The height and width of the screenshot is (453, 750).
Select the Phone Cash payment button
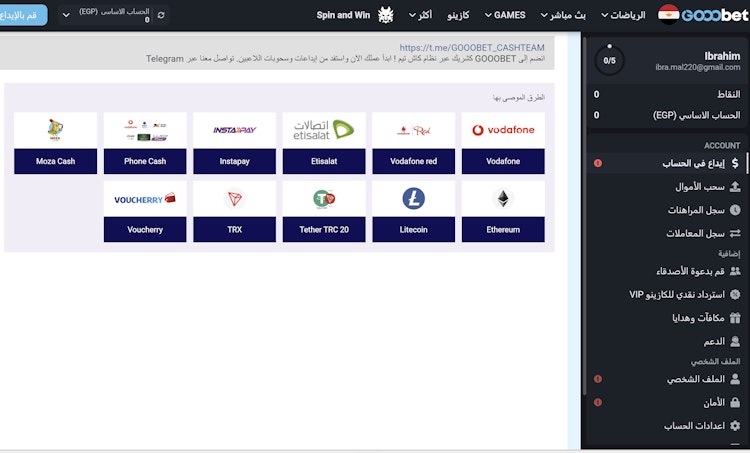(145, 161)
